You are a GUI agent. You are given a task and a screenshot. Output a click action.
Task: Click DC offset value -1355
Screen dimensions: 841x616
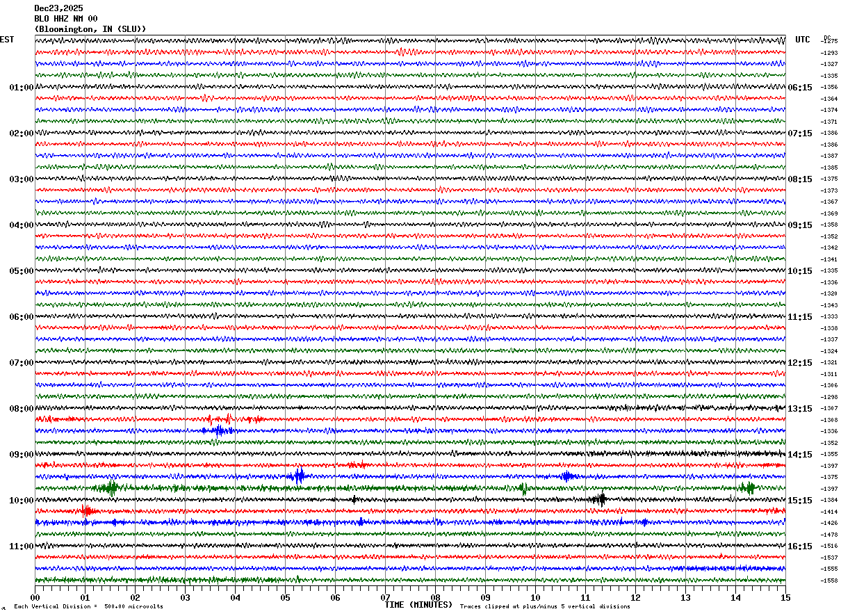point(829,454)
